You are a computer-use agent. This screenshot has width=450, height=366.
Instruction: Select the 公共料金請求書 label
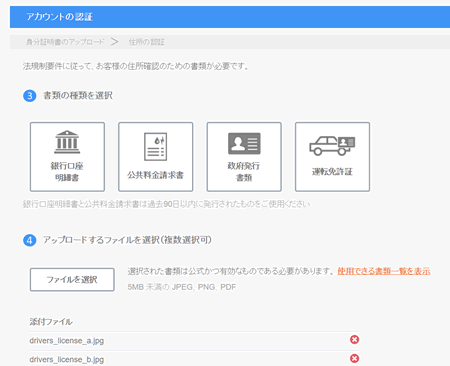click(155, 175)
